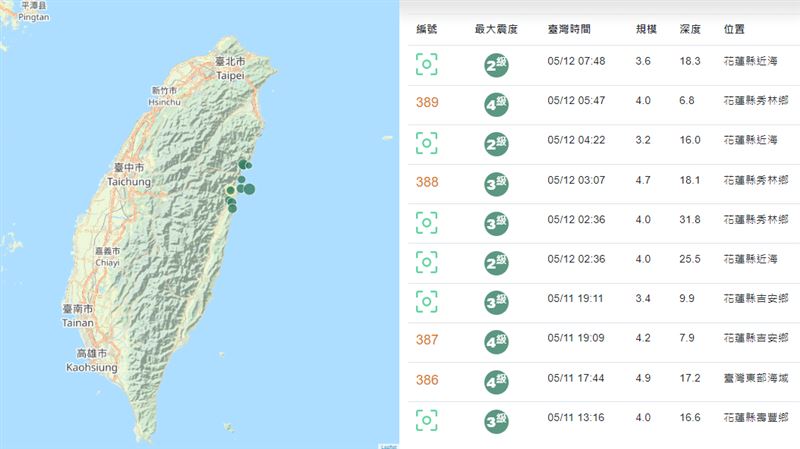Click the 規模 column header
800x449 pixels.
[x=646, y=29]
